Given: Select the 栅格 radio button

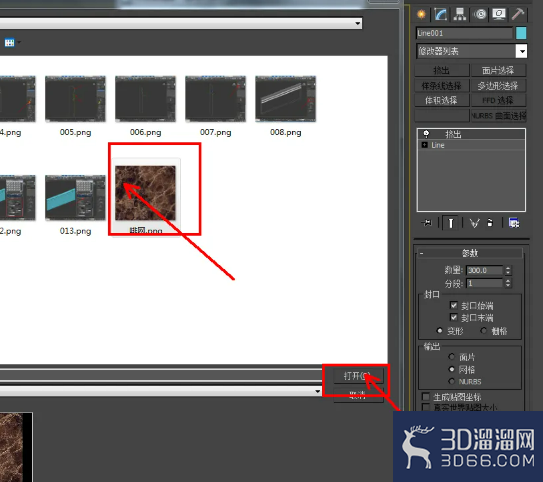Looking at the screenshot, I should (484, 331).
